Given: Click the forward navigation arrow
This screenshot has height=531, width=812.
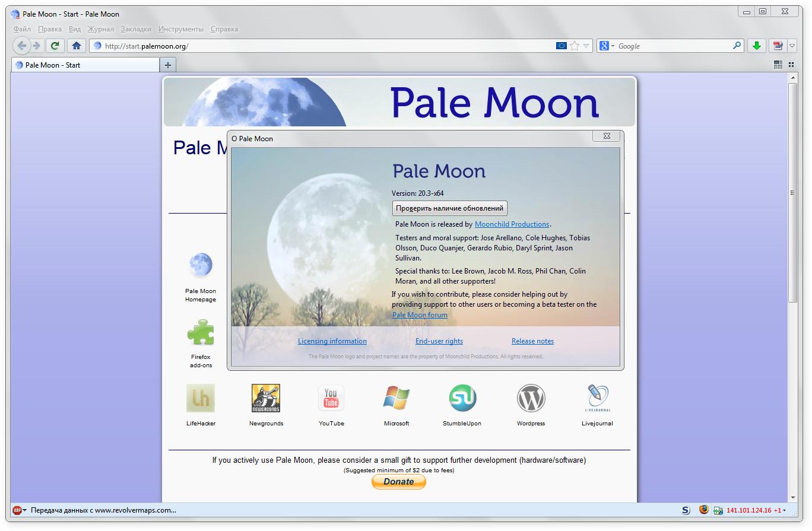Looking at the screenshot, I should [37, 46].
